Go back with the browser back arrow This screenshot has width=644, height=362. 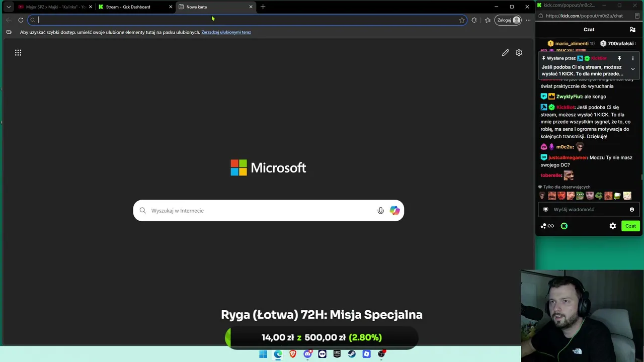9,20
